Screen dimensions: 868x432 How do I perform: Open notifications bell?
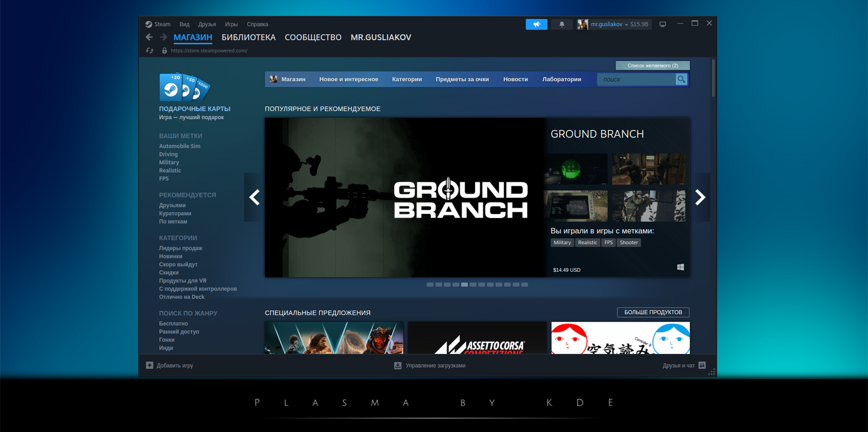tap(562, 24)
